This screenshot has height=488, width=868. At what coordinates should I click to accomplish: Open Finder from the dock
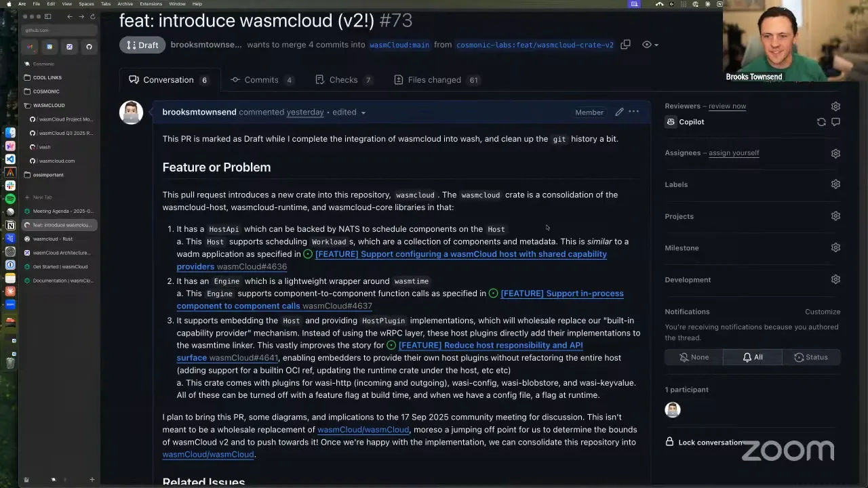pyautogui.click(x=10, y=133)
